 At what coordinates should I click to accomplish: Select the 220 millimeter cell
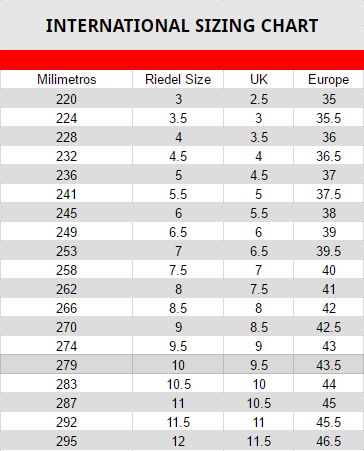66,99
